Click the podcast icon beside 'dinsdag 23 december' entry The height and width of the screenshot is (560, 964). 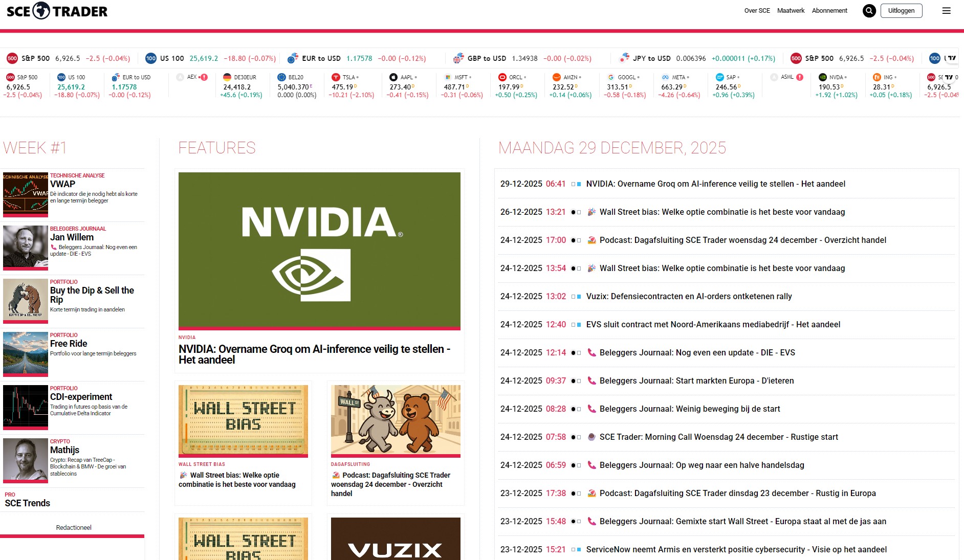pos(591,493)
